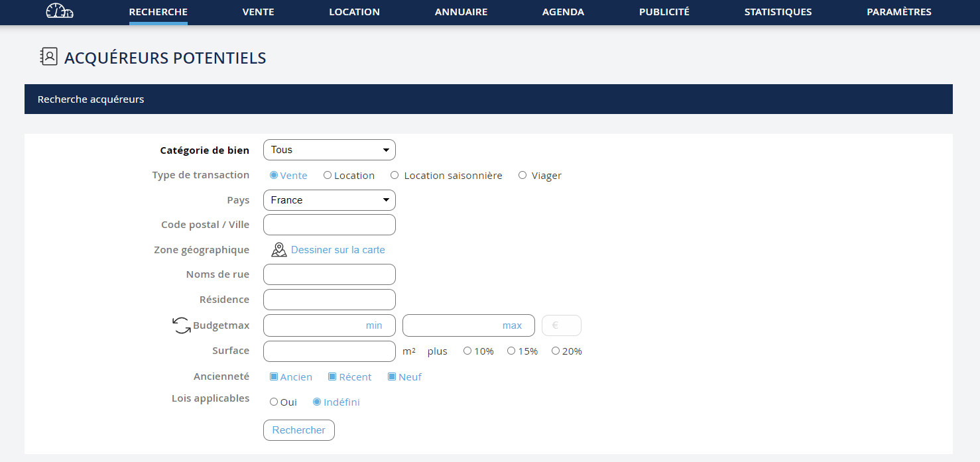Focus the Budget min input field
The width and height of the screenshot is (980, 462).
(x=329, y=325)
